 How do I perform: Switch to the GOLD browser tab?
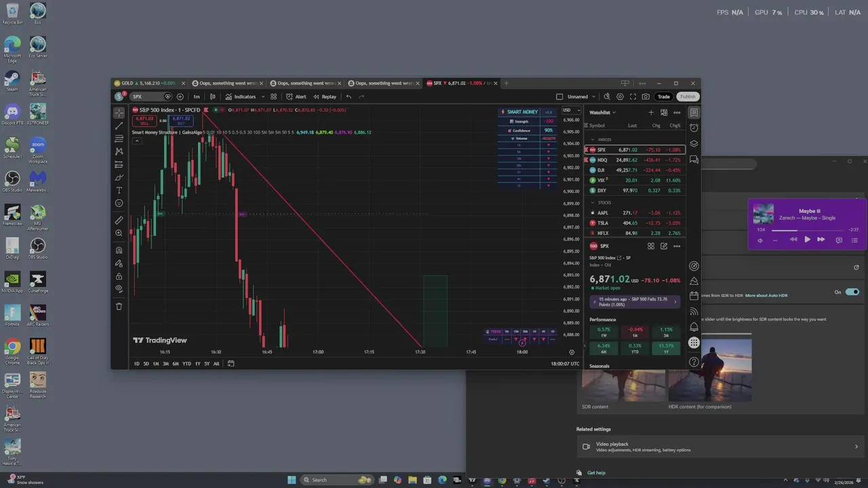tap(147, 83)
